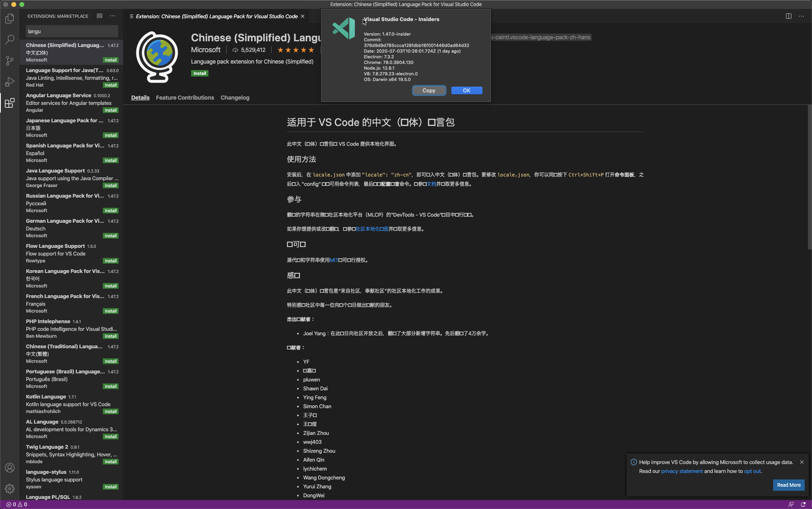Select the Run and Debug icon

(x=9, y=81)
